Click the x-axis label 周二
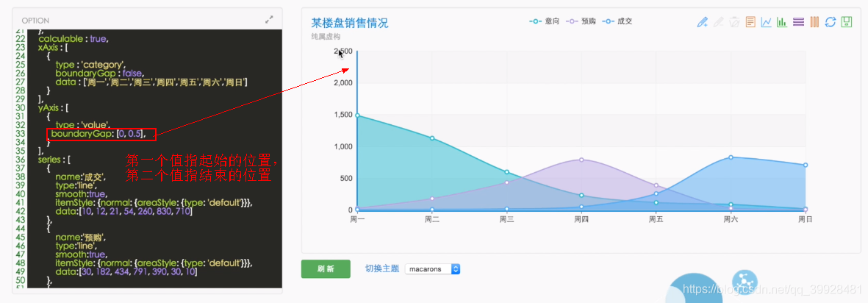The height and width of the screenshot is (303, 868). [431, 219]
